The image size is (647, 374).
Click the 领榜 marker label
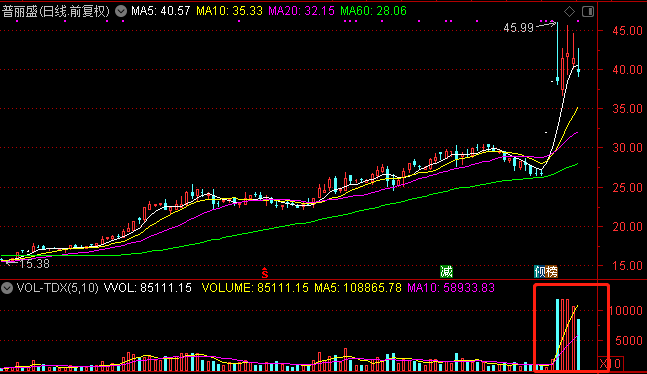(546, 272)
